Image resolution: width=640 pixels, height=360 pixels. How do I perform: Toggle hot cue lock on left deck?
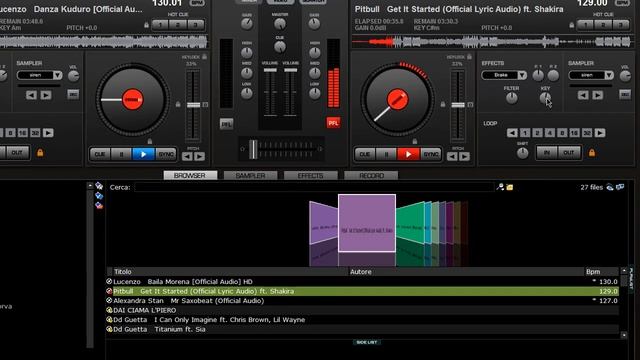147,25
